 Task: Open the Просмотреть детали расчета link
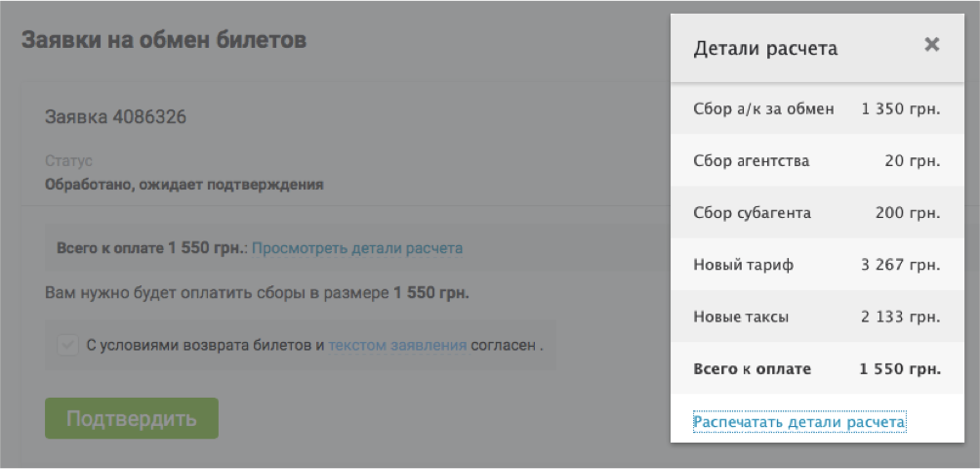[357, 248]
